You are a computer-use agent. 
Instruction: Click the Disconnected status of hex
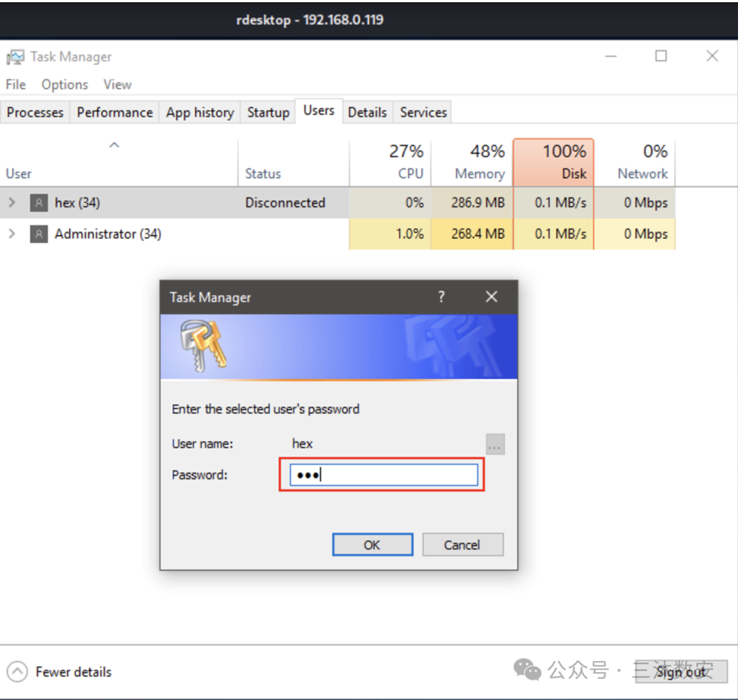tap(285, 203)
